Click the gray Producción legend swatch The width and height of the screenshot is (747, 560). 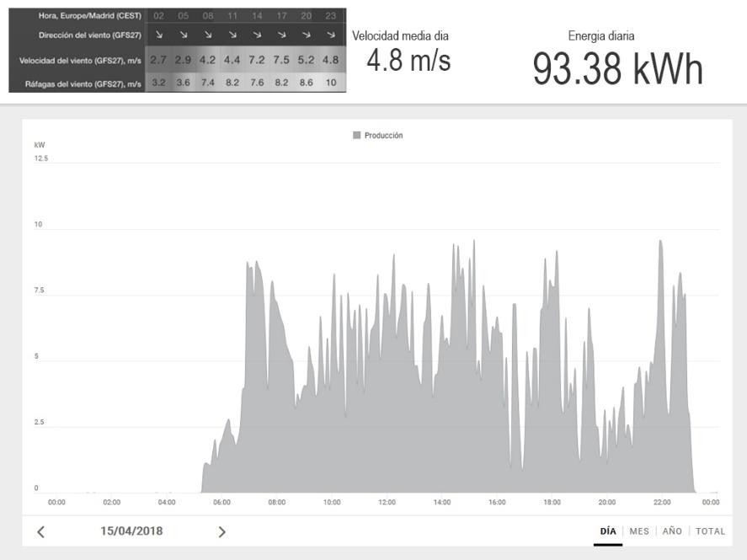click(357, 136)
